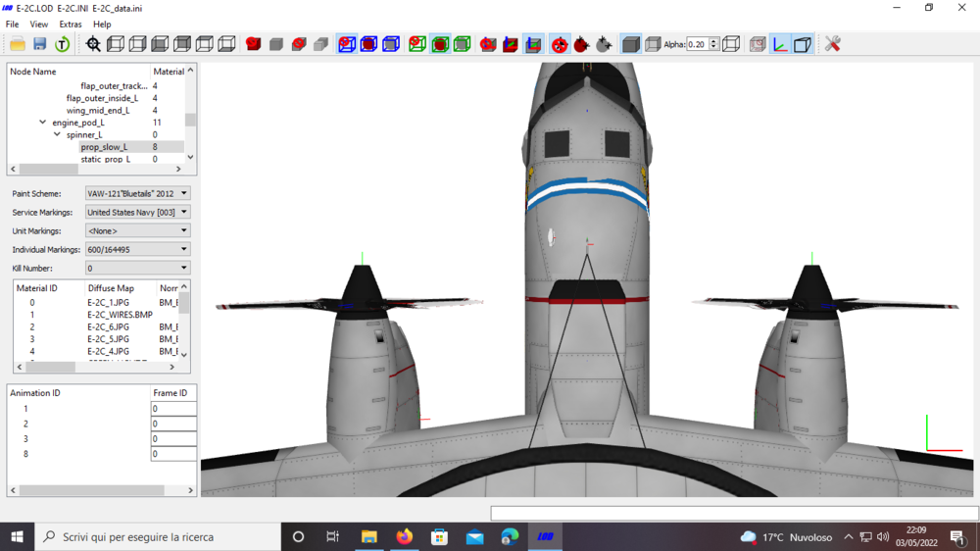
Task: Toggle bomb with prohibition sign button
Action: [x=560, y=44]
